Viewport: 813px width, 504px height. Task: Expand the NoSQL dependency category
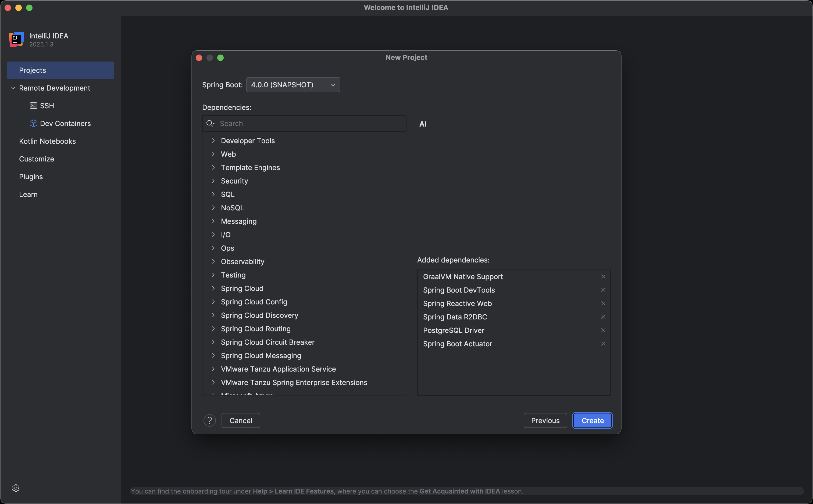(213, 208)
